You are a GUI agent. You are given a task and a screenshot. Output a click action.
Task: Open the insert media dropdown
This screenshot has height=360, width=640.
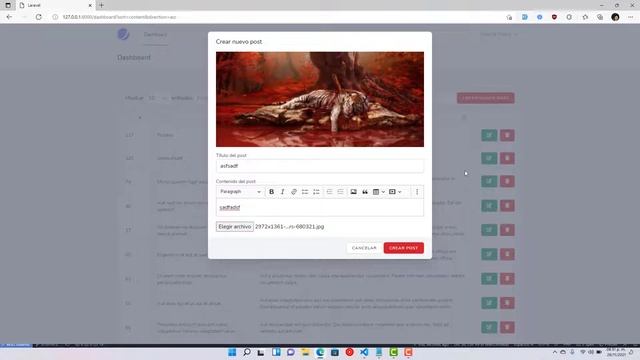pyautogui.click(x=395, y=192)
